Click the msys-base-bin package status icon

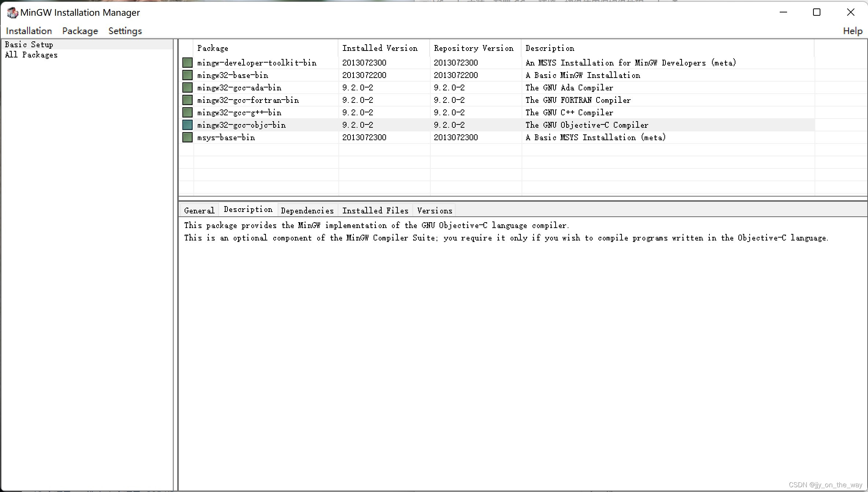click(188, 137)
